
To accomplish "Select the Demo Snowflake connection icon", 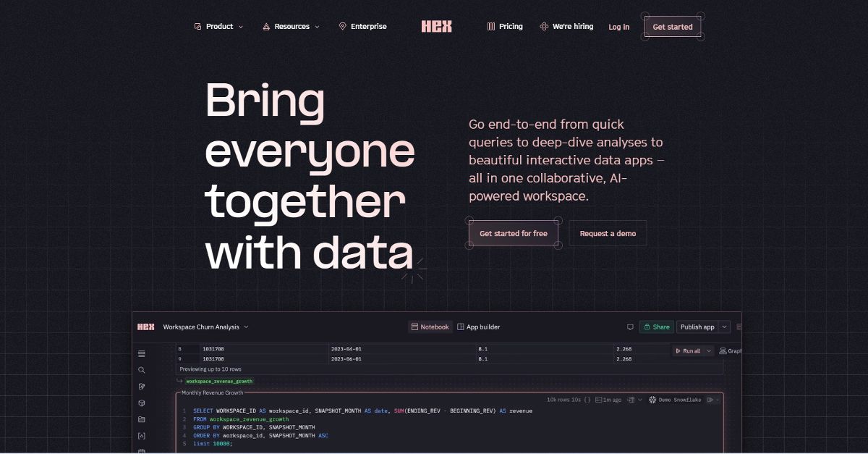I will (652, 399).
